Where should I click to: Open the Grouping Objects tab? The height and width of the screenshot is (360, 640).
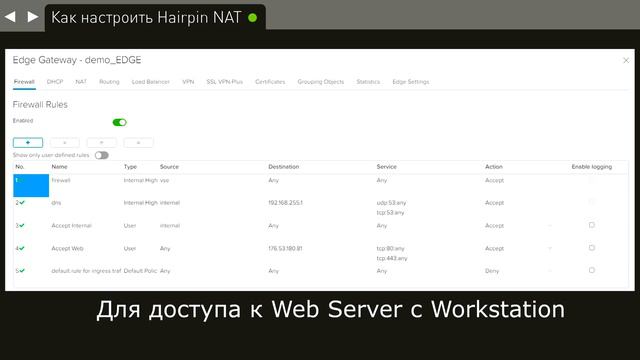320,82
